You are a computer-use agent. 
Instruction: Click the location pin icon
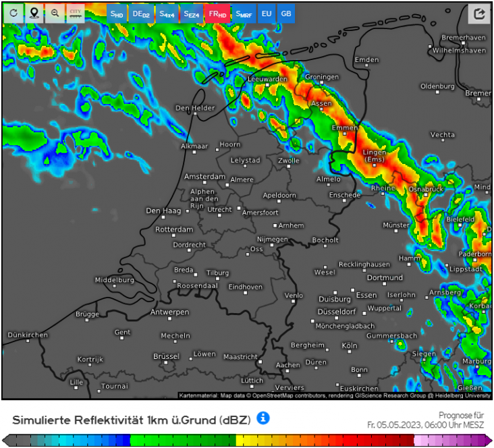point(34,13)
